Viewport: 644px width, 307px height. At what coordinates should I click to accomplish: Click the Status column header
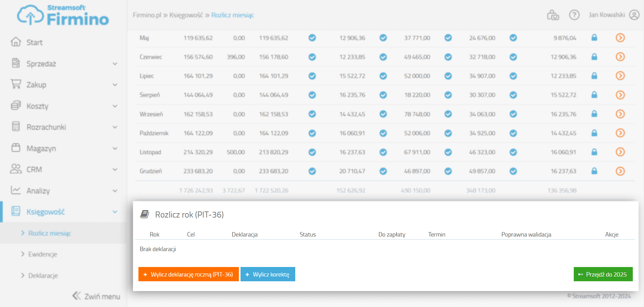[x=308, y=234]
